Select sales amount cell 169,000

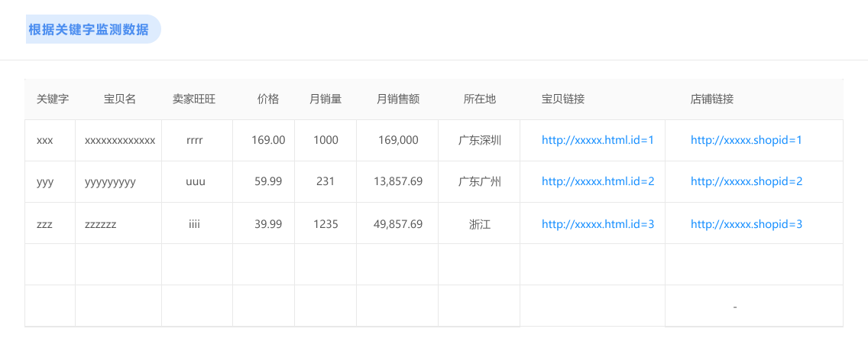click(398, 140)
